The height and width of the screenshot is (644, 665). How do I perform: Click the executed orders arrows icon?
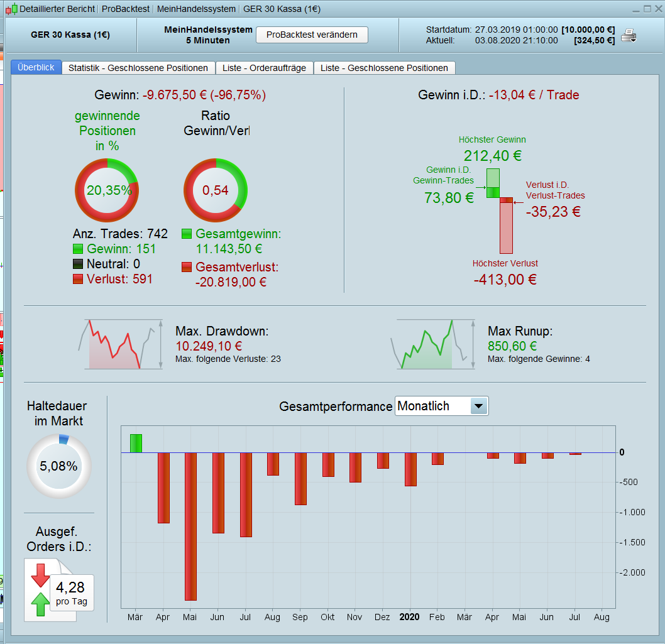pyautogui.click(x=41, y=590)
